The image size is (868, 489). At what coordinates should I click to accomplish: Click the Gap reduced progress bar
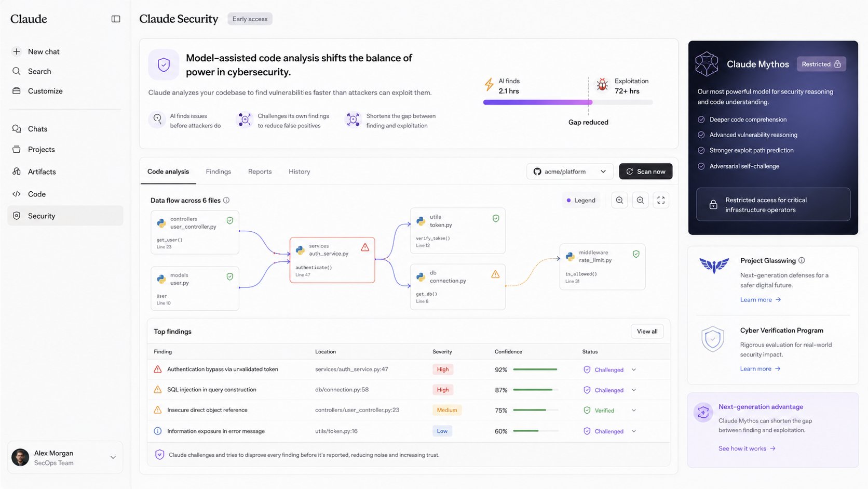tap(568, 102)
